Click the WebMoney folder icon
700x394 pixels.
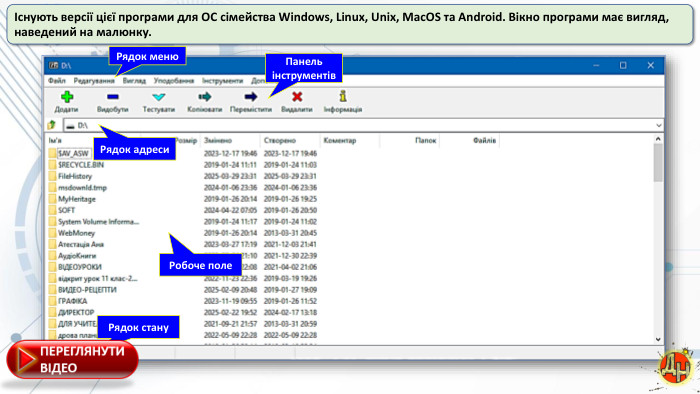[52, 233]
